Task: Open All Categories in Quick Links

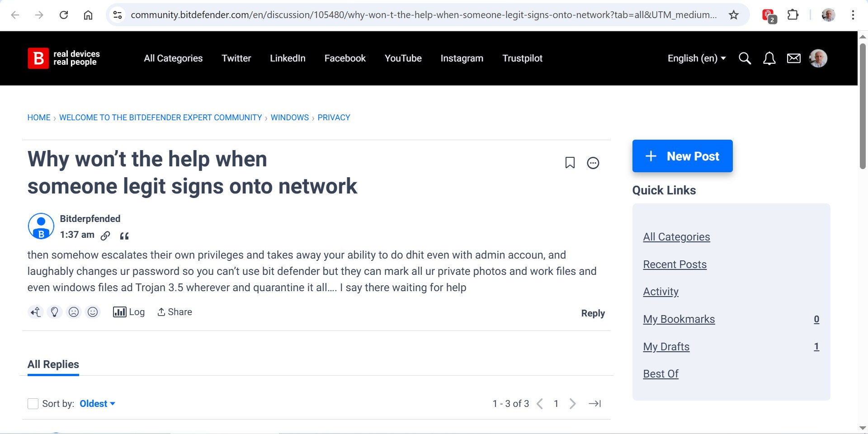Action: pyautogui.click(x=677, y=237)
